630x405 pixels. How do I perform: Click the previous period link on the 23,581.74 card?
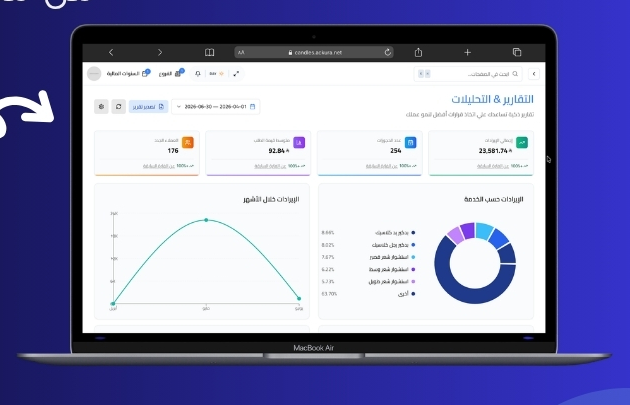coord(493,166)
